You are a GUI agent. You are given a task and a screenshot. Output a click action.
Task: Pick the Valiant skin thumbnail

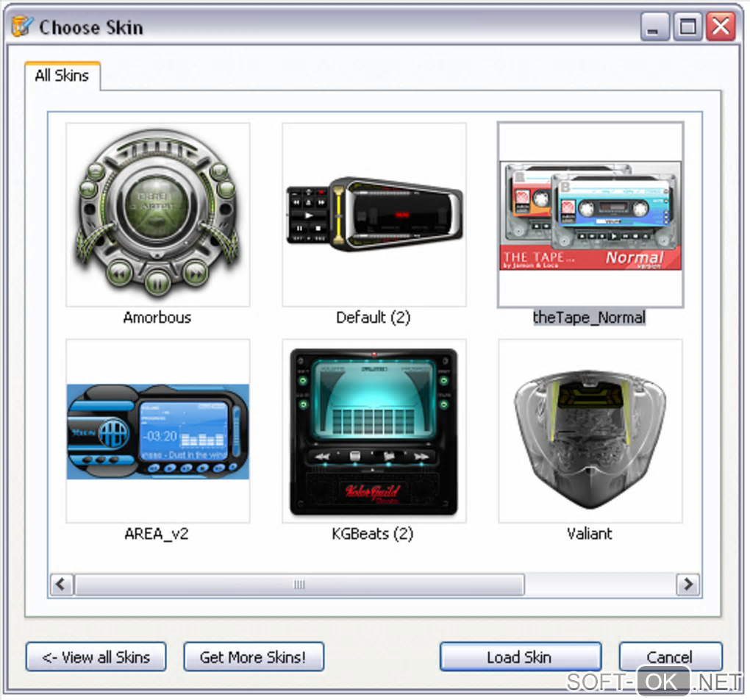pos(590,431)
